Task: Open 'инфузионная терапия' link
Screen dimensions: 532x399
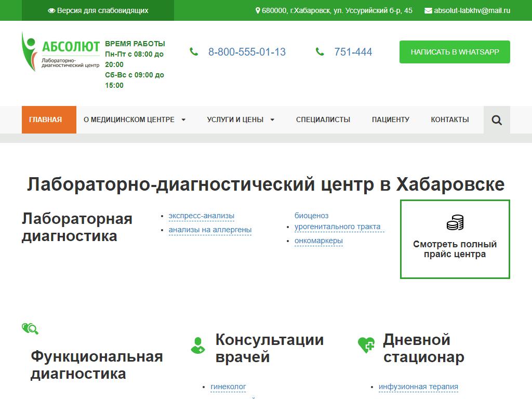Action: point(418,387)
